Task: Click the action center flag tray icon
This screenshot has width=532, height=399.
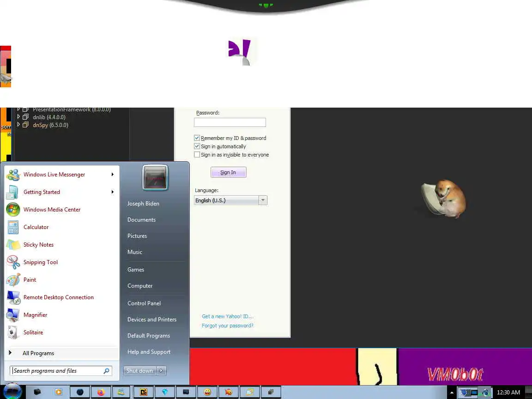Action: click(x=464, y=393)
